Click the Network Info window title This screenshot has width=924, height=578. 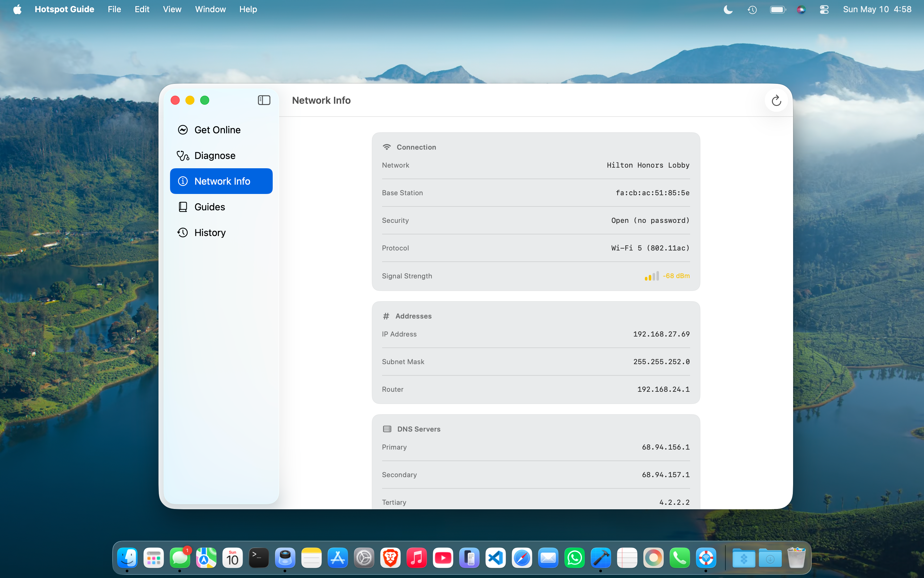coord(321,100)
